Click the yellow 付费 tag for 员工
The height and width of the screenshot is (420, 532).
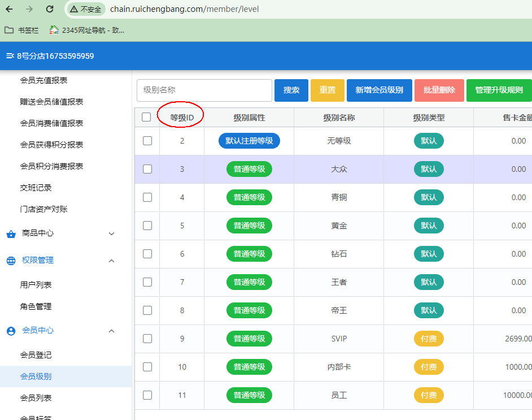429,395
